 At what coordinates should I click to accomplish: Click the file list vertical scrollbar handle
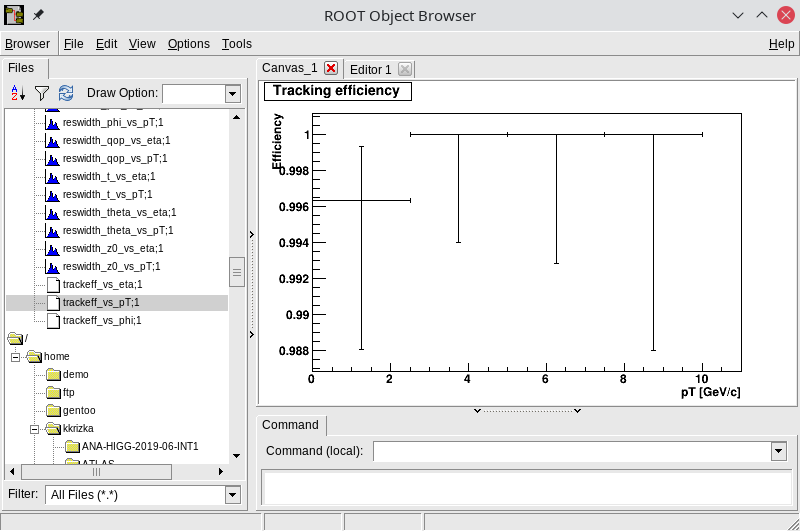[237, 271]
